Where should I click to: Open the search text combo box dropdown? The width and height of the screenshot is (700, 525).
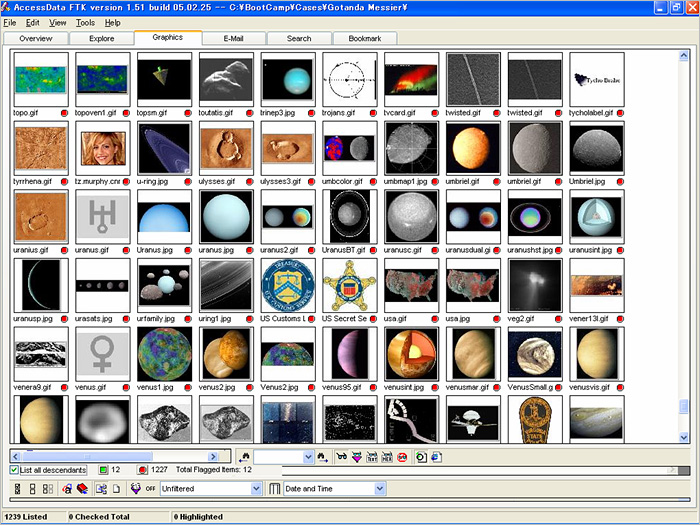click(308, 457)
